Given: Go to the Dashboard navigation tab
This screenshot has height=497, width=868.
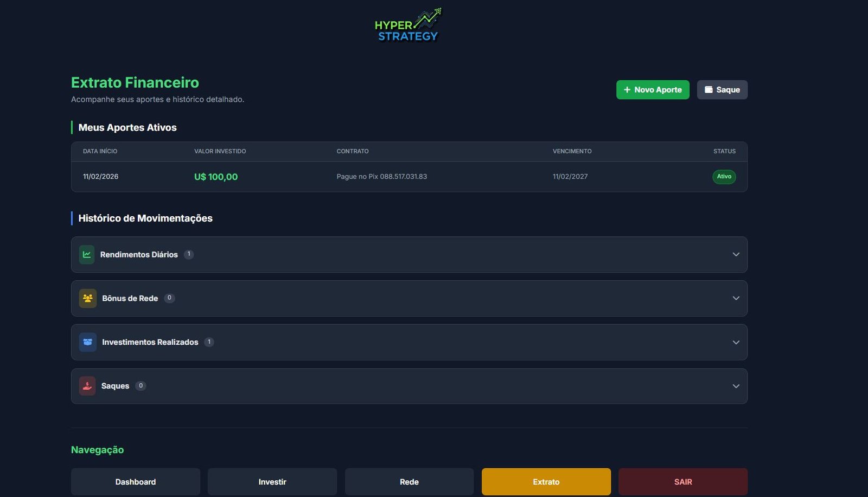Looking at the screenshot, I should (136, 482).
